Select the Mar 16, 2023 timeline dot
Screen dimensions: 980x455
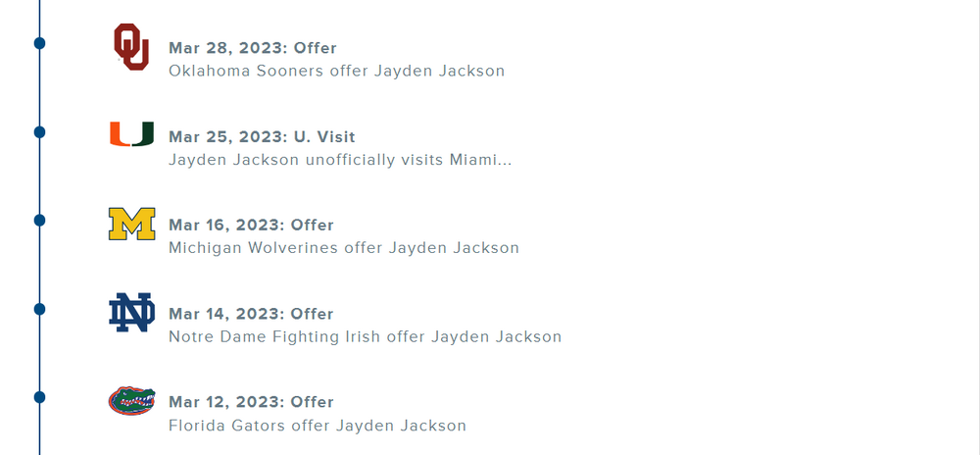[x=39, y=220]
